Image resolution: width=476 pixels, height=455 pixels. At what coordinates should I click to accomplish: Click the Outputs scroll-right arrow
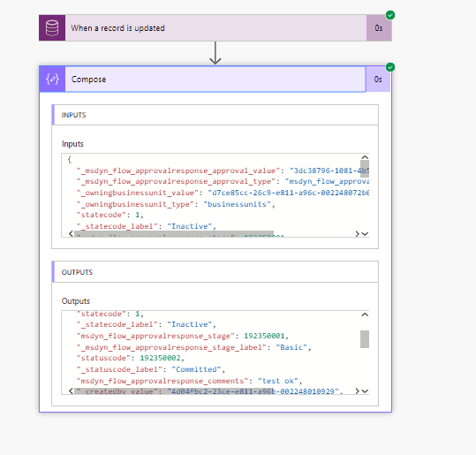[357, 391]
